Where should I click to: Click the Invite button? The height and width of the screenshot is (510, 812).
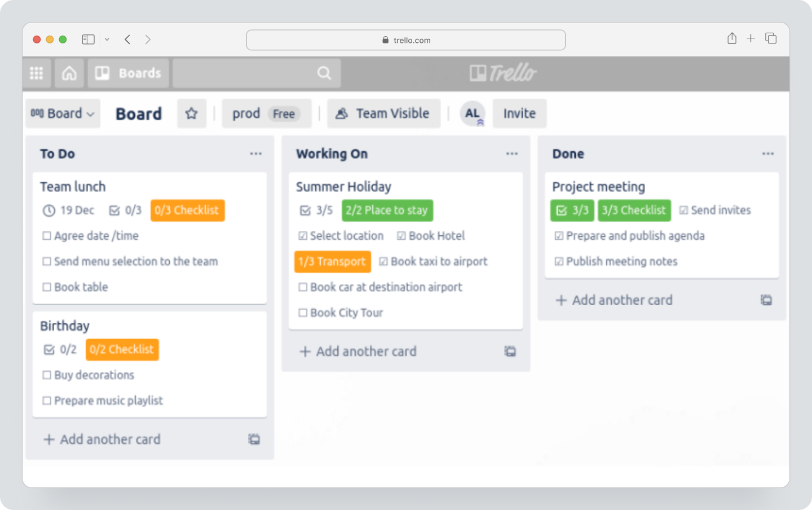pos(519,113)
